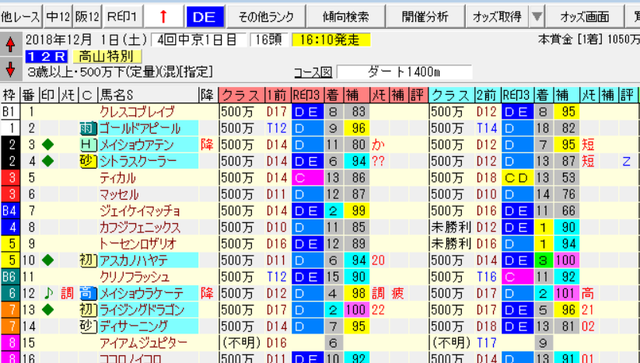Click the 16:10発走 start time label
Image resolution: width=640 pixels, height=363 pixels.
click(x=331, y=40)
